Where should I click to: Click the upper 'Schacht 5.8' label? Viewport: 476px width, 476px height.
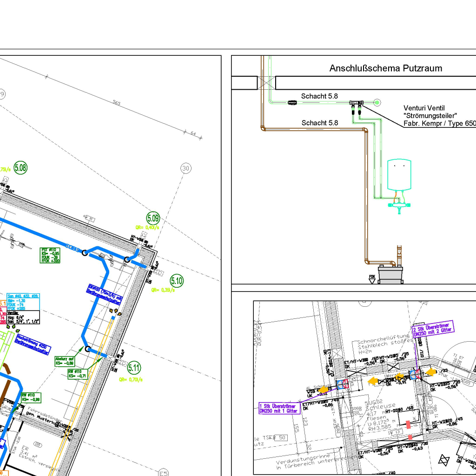[319, 96]
